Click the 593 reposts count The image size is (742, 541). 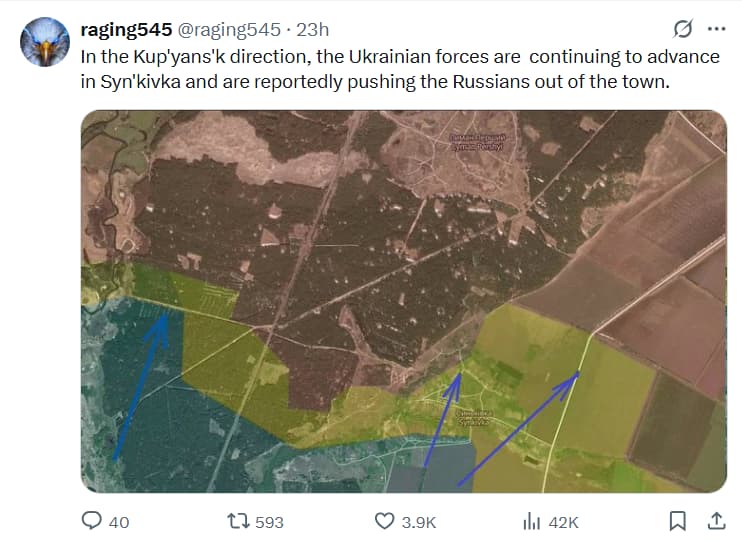[270, 522]
